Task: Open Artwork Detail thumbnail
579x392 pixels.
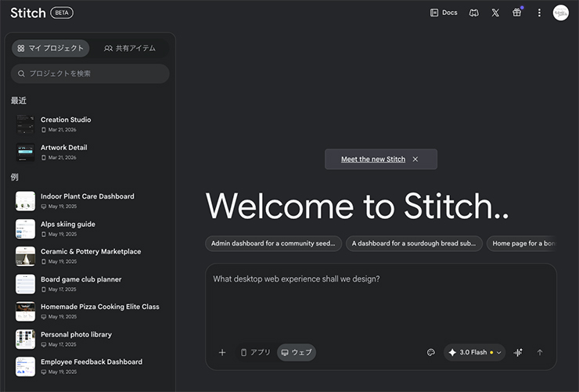Action: point(25,152)
